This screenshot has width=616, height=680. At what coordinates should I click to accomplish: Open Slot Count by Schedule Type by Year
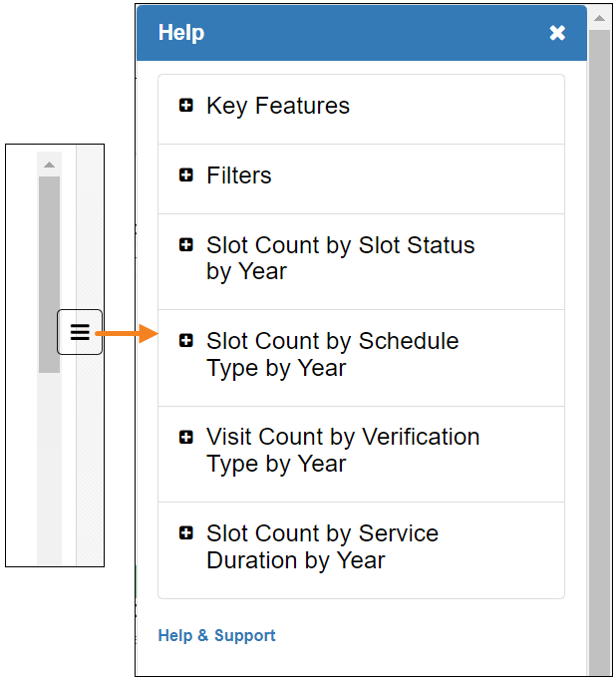332,354
